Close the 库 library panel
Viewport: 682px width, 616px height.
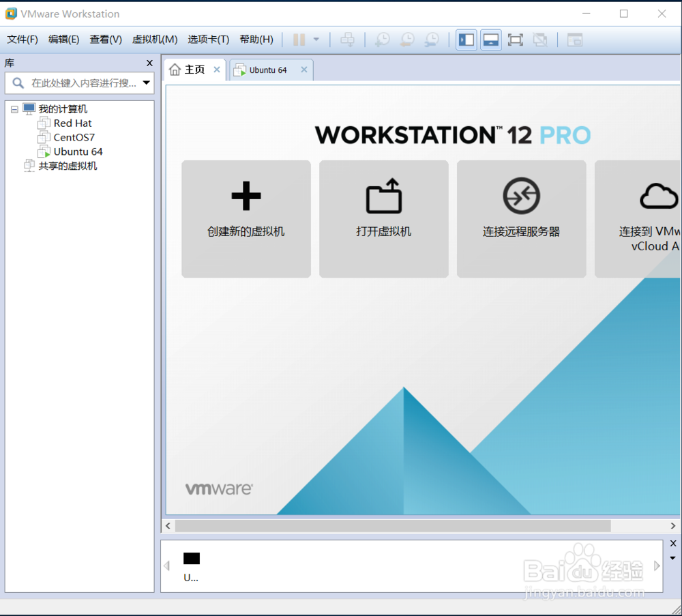coord(149,63)
